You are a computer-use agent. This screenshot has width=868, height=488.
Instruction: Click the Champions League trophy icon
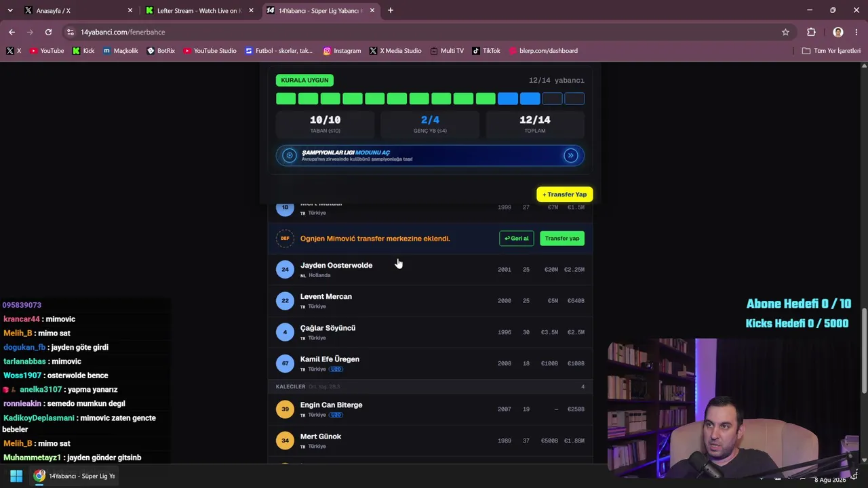pos(290,156)
